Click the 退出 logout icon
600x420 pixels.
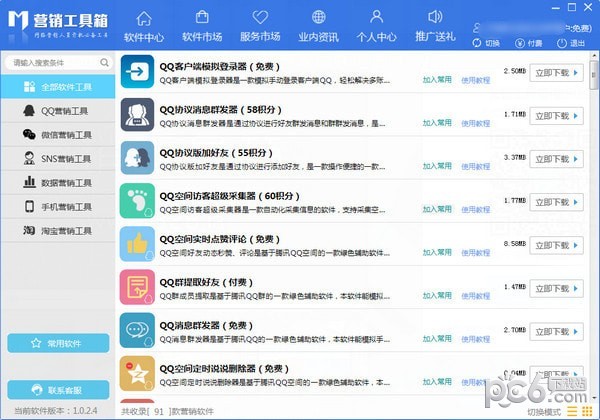coord(561,43)
